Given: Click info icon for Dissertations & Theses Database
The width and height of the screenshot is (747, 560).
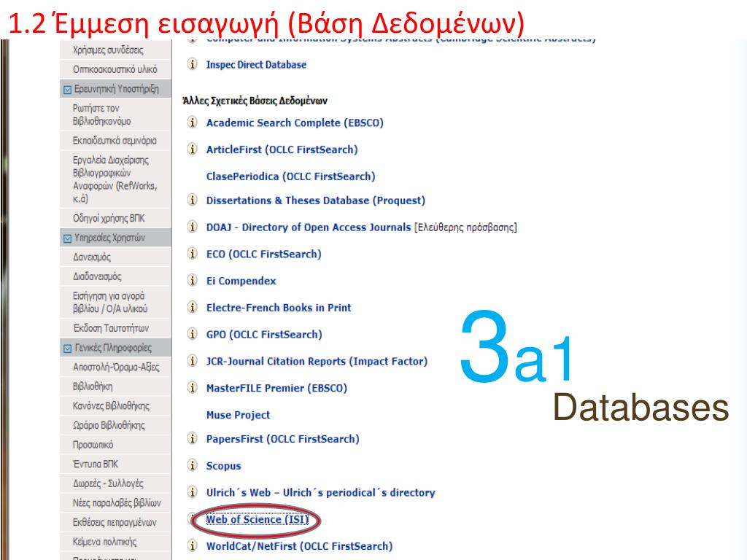Looking at the screenshot, I should (x=192, y=200).
